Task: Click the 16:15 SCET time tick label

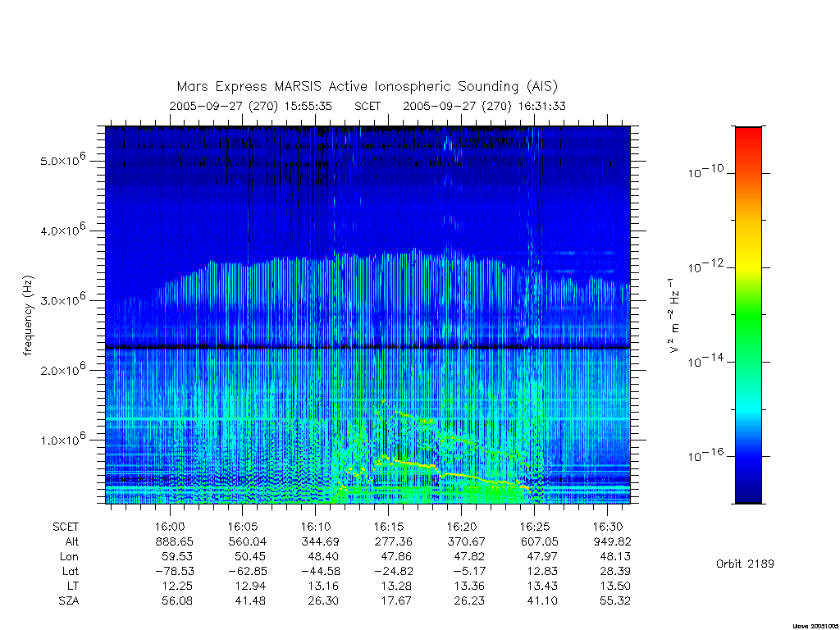Action: click(x=388, y=527)
